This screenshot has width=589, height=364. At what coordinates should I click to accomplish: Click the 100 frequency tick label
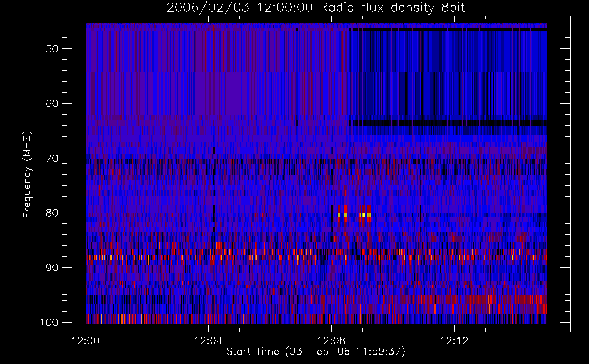[49, 323]
